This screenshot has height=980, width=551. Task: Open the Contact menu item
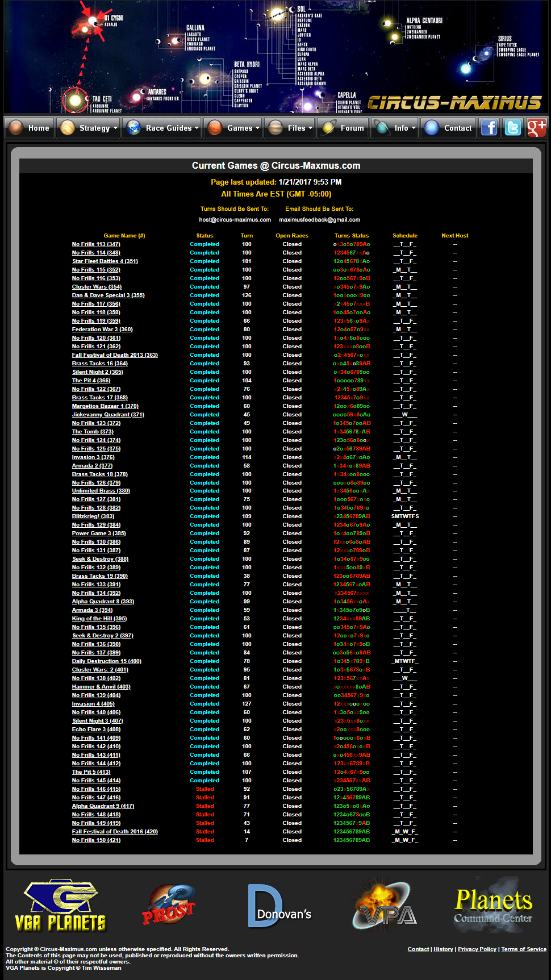[458, 128]
